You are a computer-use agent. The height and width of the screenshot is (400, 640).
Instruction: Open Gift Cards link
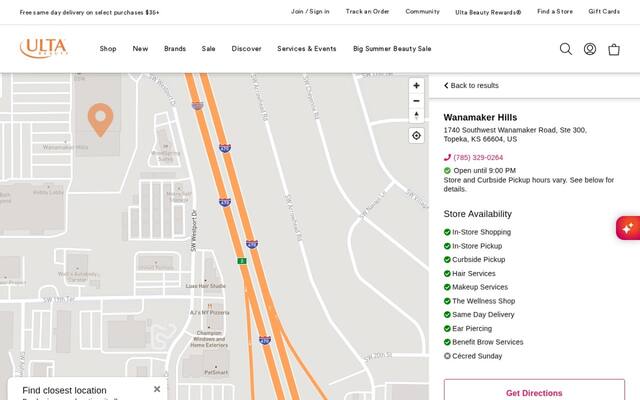[x=604, y=11]
